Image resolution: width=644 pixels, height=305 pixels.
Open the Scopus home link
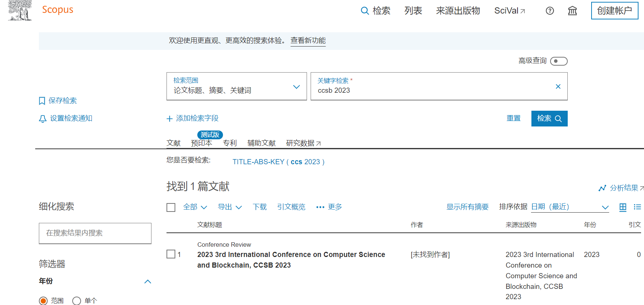click(58, 10)
